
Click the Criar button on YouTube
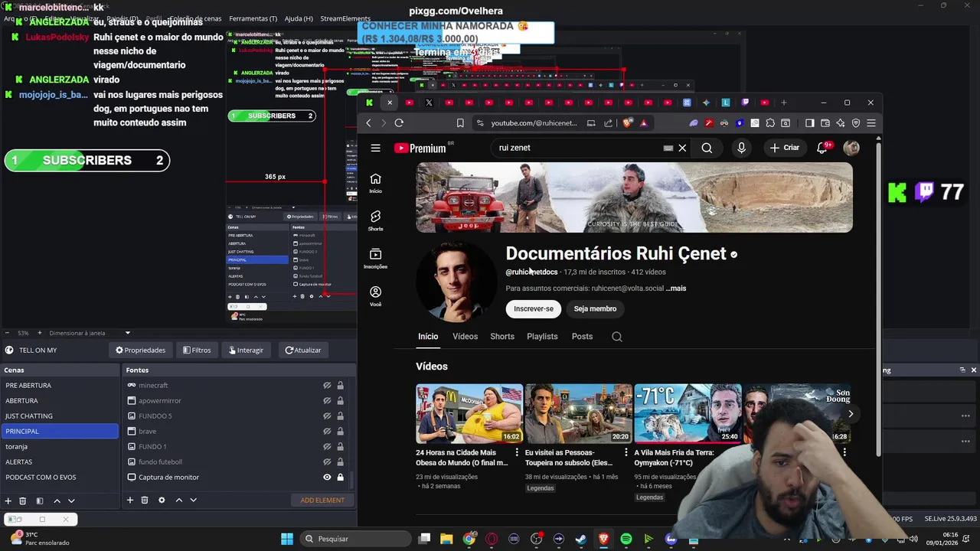tap(785, 148)
